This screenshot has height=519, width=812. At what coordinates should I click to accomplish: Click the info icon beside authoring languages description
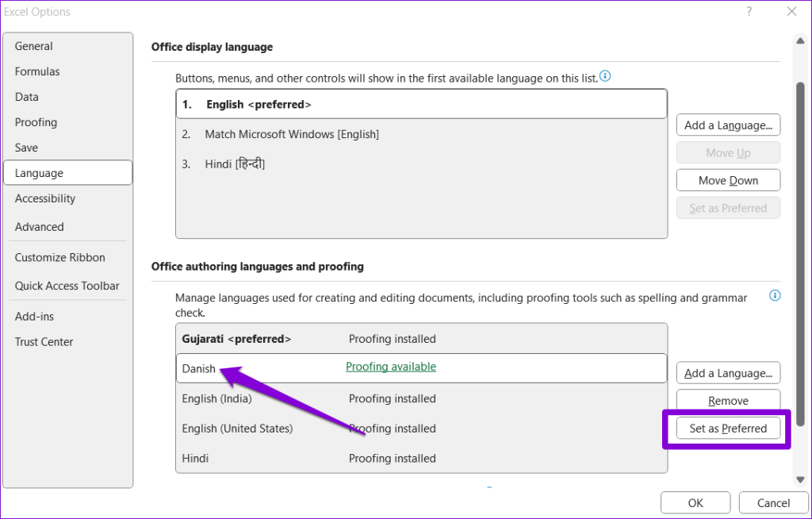(x=775, y=295)
